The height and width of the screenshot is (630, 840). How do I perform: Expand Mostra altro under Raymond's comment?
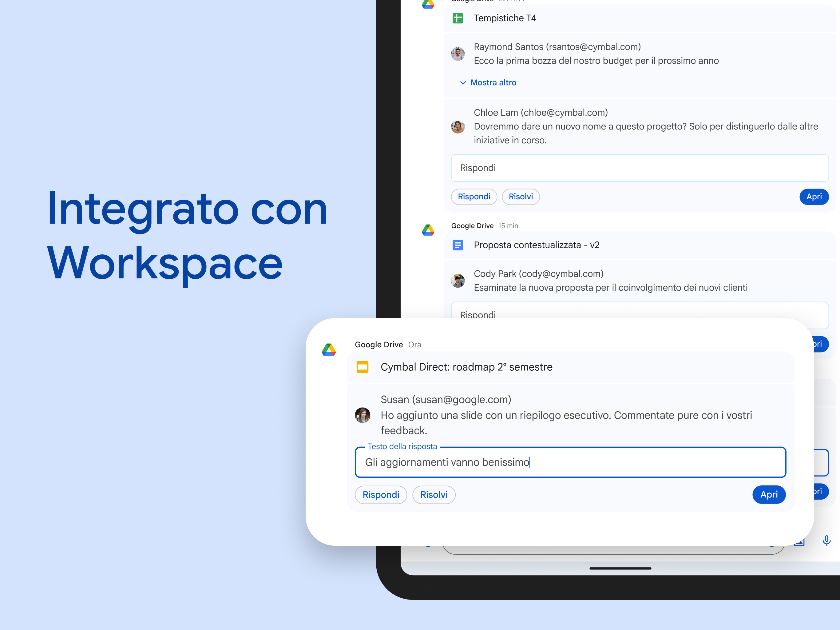point(493,82)
